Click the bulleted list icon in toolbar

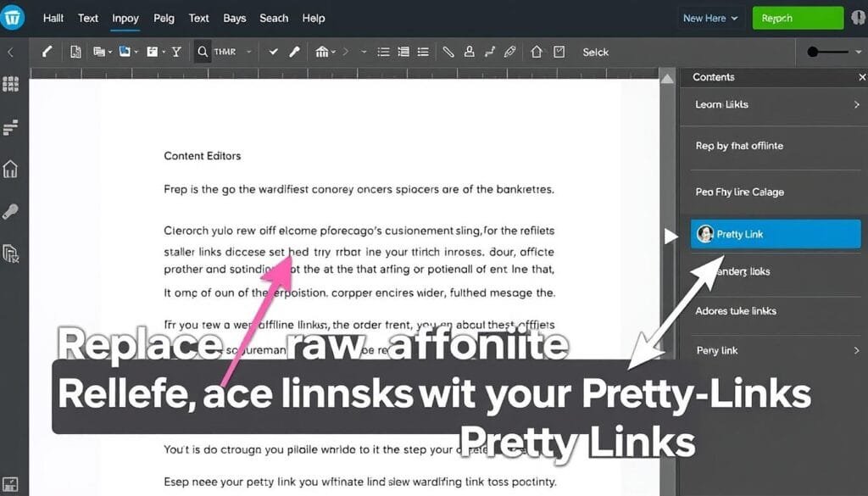click(x=383, y=52)
